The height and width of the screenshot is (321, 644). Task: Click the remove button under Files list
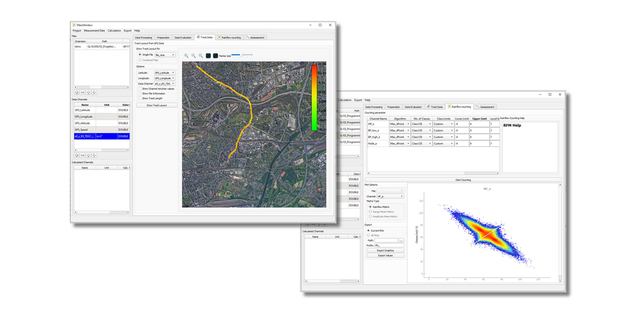pyautogui.click(x=82, y=92)
